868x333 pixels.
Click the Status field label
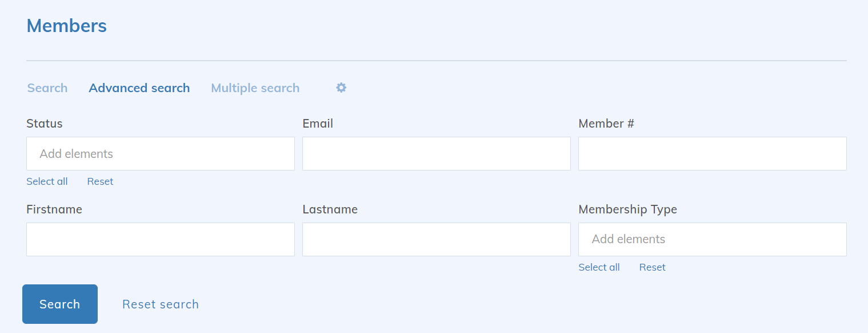[45, 124]
